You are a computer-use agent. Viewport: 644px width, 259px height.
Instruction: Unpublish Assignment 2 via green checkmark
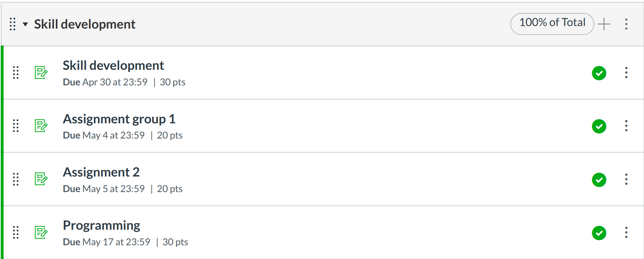tap(599, 179)
